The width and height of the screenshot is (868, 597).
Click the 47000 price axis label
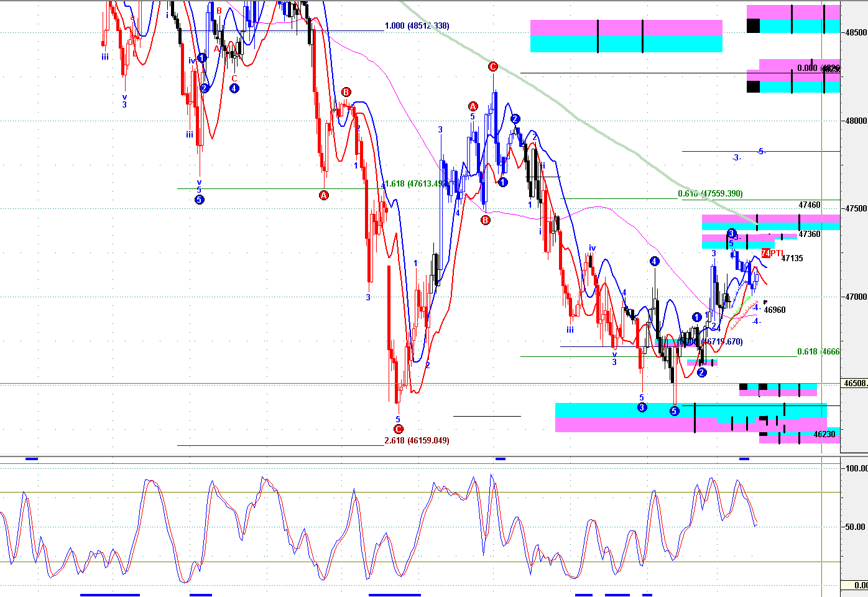[856, 297]
